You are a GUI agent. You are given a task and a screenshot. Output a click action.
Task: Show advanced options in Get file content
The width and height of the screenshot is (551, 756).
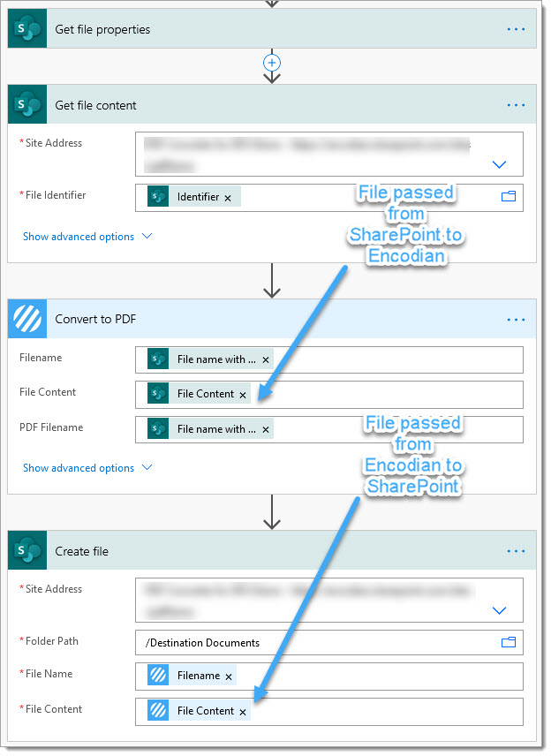click(87, 237)
